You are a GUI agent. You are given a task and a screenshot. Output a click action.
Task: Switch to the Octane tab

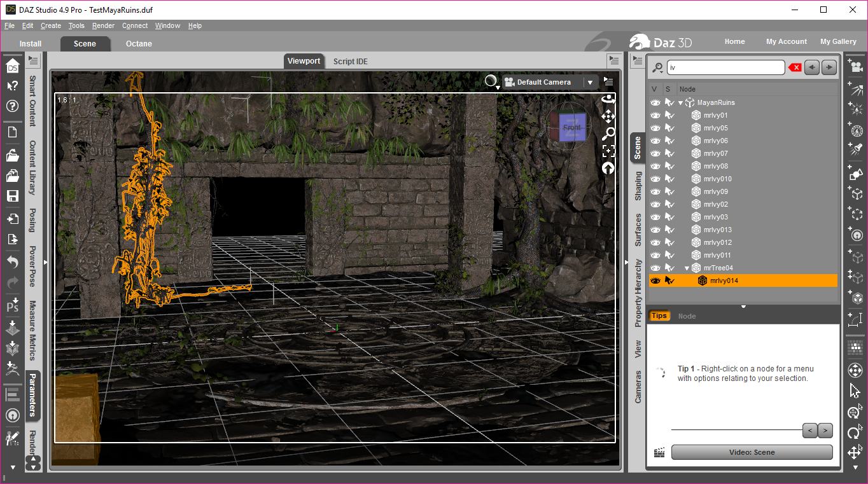pos(139,44)
